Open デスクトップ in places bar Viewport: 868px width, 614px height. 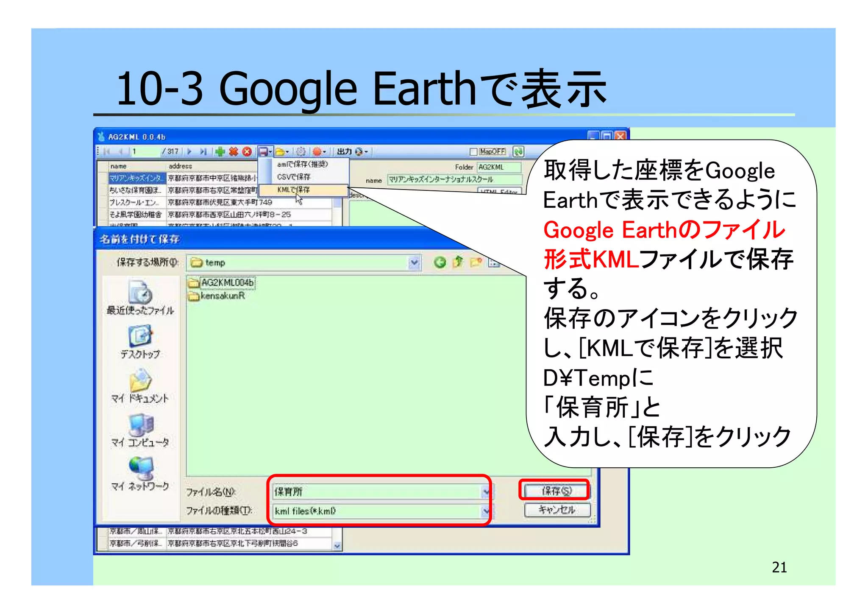140,342
